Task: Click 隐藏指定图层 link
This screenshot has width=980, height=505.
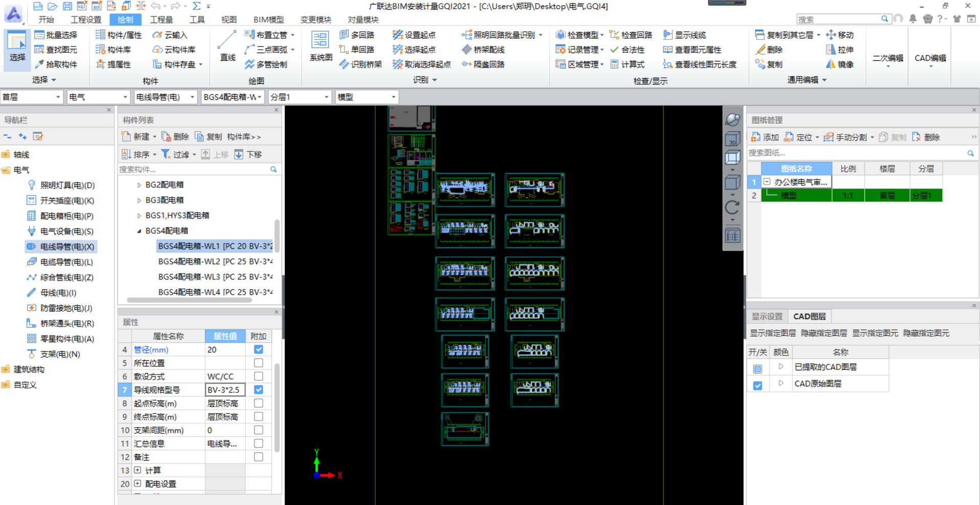Action: click(824, 333)
